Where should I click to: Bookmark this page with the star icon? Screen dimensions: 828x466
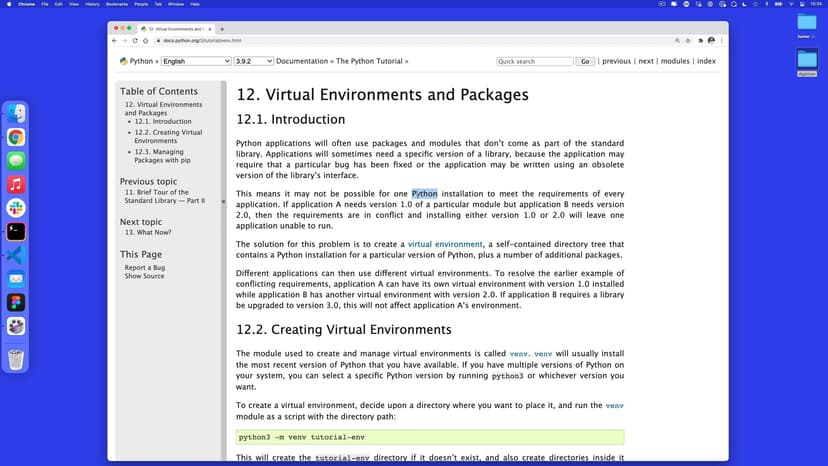point(689,41)
